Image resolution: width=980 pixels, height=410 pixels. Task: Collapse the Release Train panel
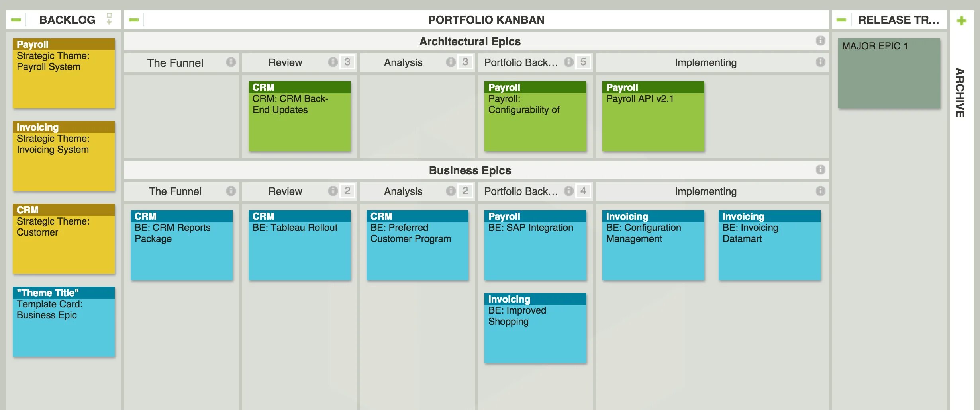pyautogui.click(x=841, y=20)
